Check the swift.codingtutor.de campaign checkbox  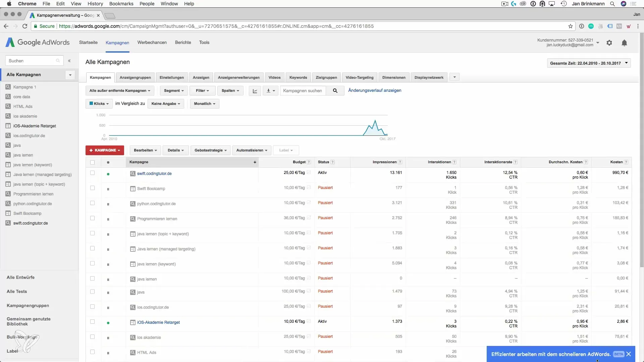coord(92,173)
